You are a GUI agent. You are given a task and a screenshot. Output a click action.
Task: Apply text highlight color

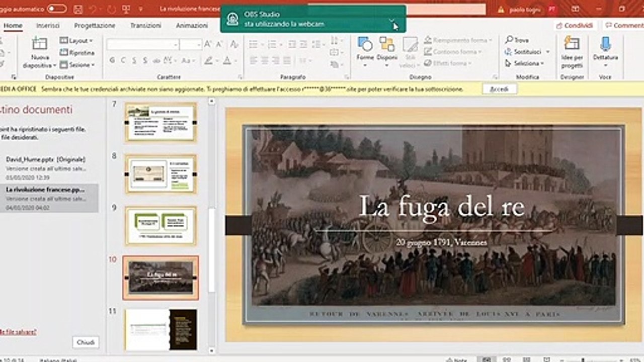click(x=208, y=60)
